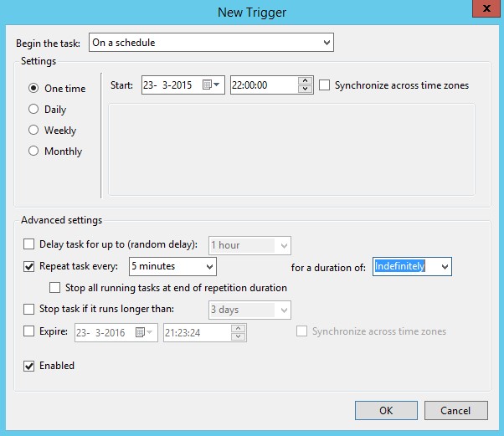Select the One time radio button
Image resolution: width=504 pixels, height=436 pixels.
click(x=34, y=88)
